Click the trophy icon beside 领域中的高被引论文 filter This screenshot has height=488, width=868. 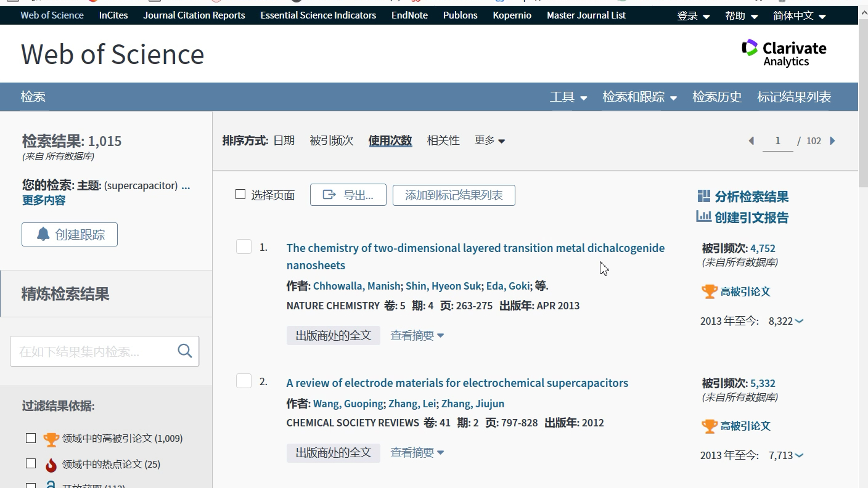pyautogui.click(x=51, y=439)
